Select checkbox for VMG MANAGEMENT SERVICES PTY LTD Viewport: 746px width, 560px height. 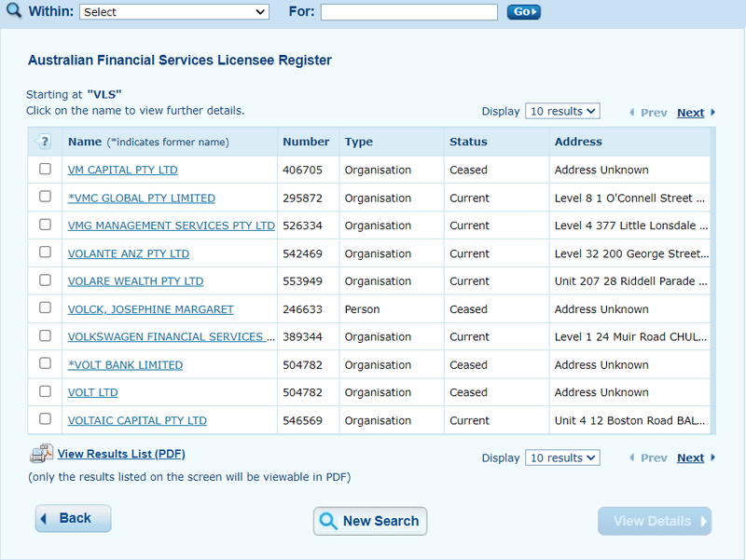pyautogui.click(x=45, y=225)
